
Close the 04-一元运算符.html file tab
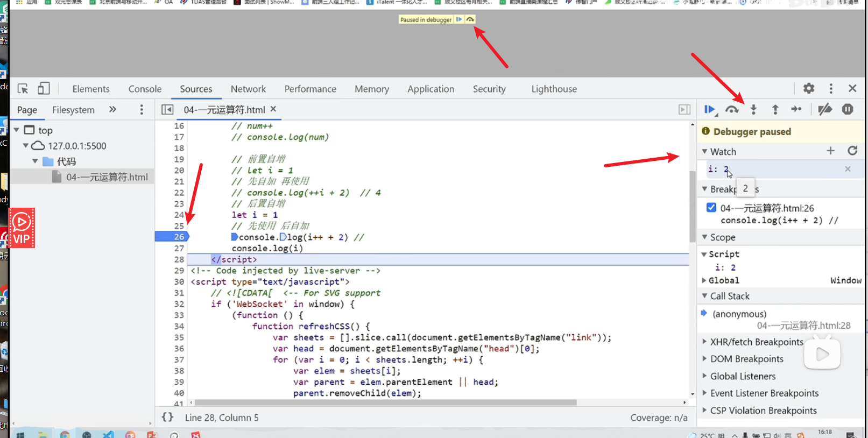(273, 109)
